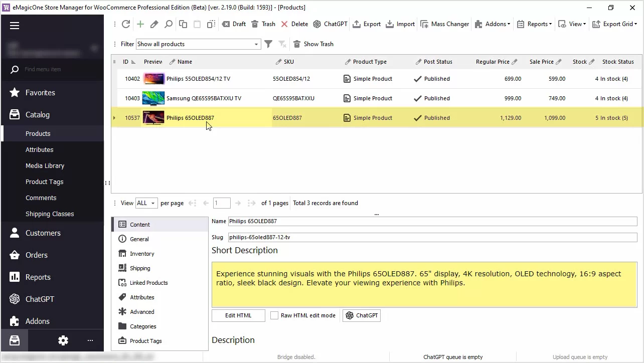Image resolution: width=644 pixels, height=363 pixels.
Task: Enable Raw HTML edit mode checkbox
Action: pos(274,315)
